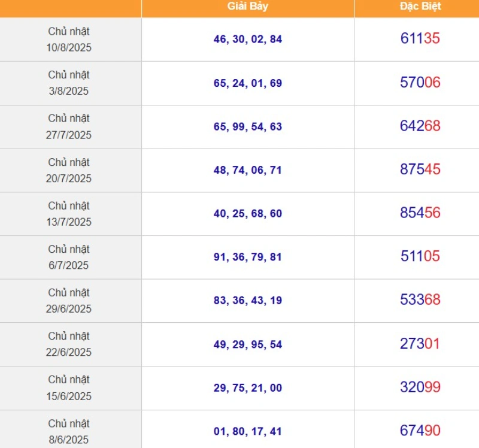Screen dimensions: 479x448
Task: Click special prize number 61135
Action: [420, 38]
